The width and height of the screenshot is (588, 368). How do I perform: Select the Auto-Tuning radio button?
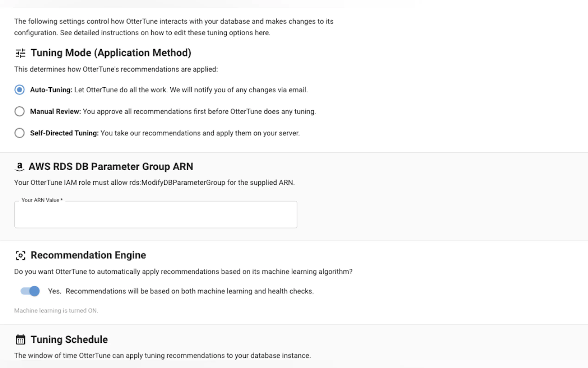pos(19,90)
